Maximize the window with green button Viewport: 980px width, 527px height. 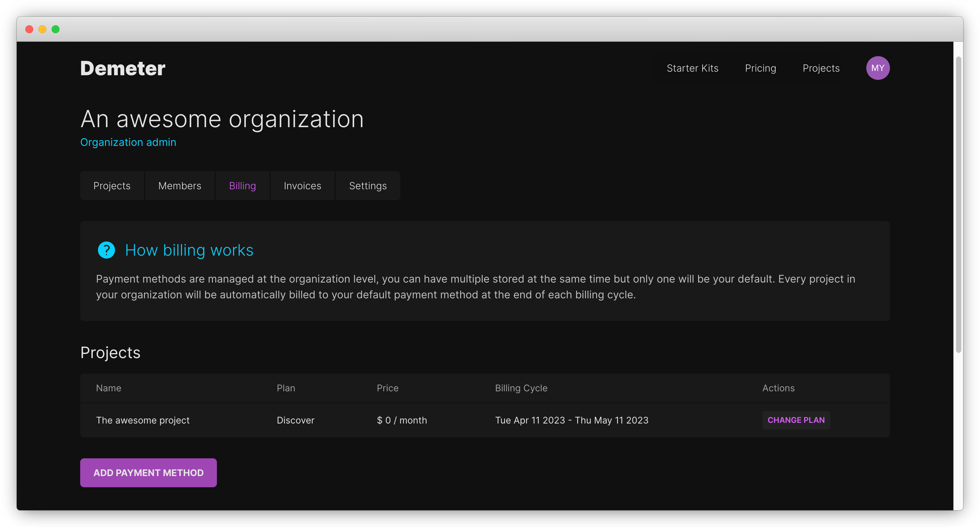pos(56,29)
